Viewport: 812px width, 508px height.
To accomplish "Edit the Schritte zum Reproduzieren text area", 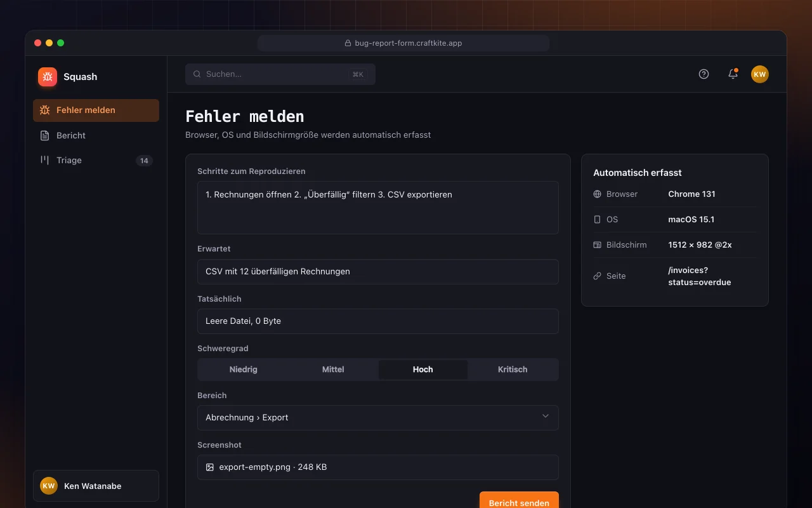I will (x=378, y=208).
